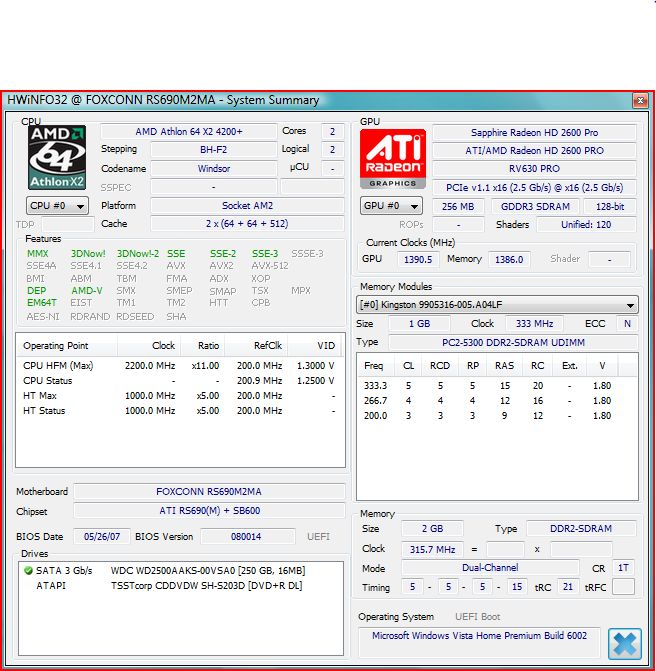Click the GDDR3 SDRAM field

pos(535,206)
